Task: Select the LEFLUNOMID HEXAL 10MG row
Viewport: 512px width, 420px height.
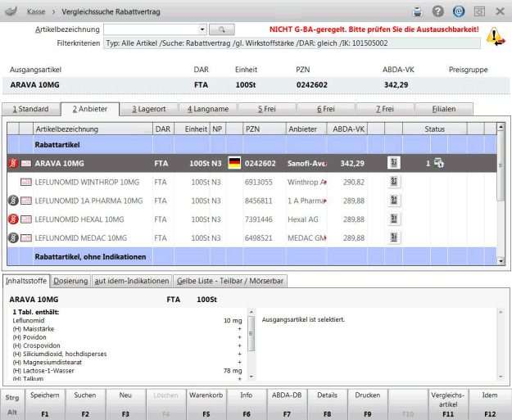Action: (x=251, y=219)
